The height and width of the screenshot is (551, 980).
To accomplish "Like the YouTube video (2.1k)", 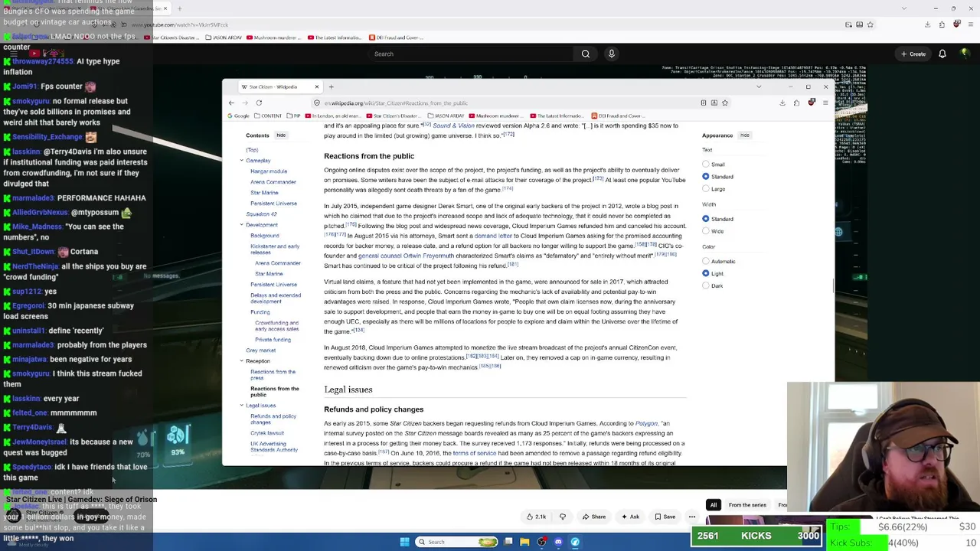I will point(537,517).
